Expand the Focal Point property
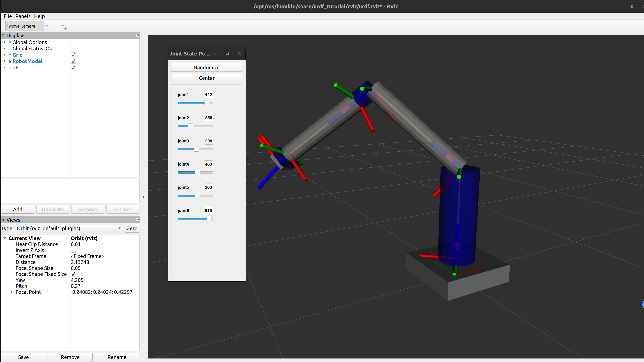644x362 pixels. [x=11, y=292]
